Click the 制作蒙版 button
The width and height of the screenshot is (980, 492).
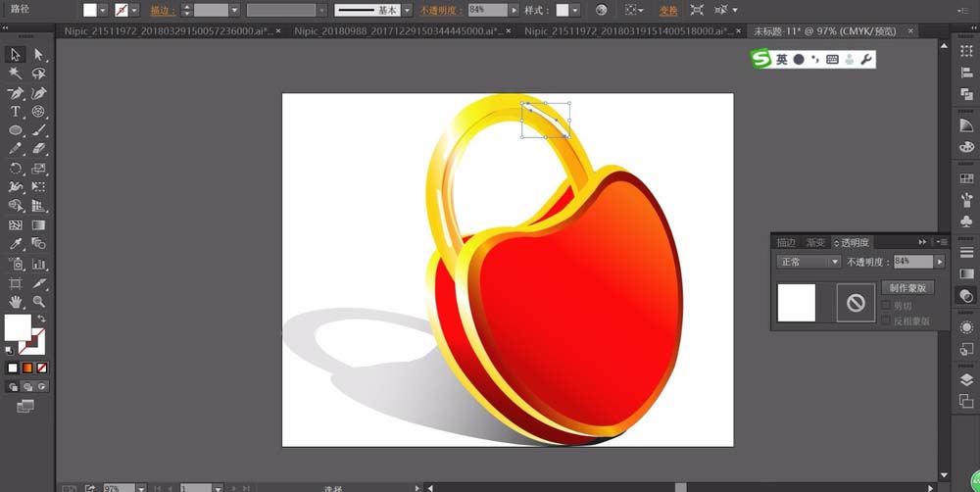tap(907, 287)
